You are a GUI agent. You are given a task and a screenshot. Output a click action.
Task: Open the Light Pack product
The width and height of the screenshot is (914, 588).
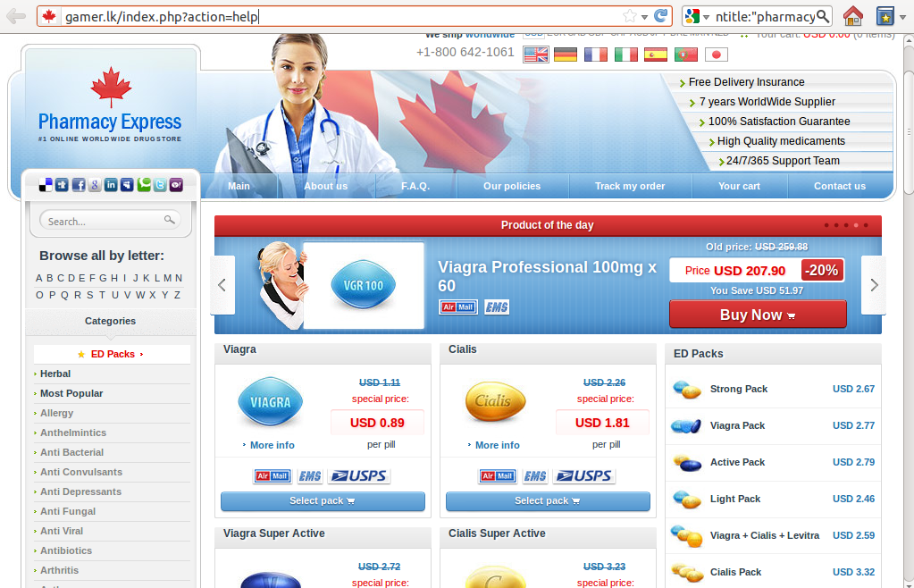tap(735, 499)
